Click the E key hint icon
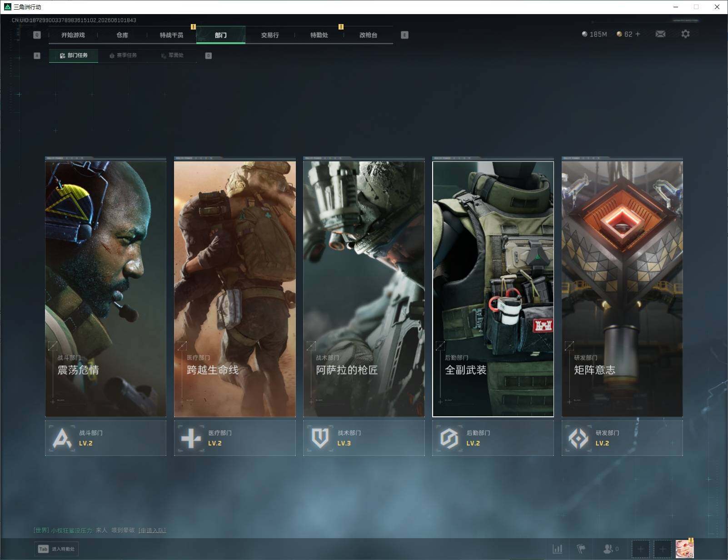 [x=404, y=35]
